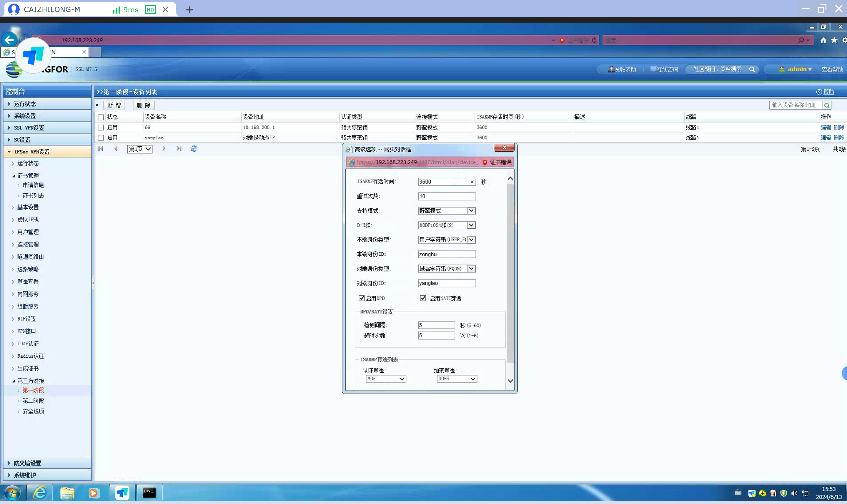Image resolution: width=847 pixels, height=504 pixels.
Task: Click the community search magnifier icon
Action: pyautogui.click(x=752, y=69)
